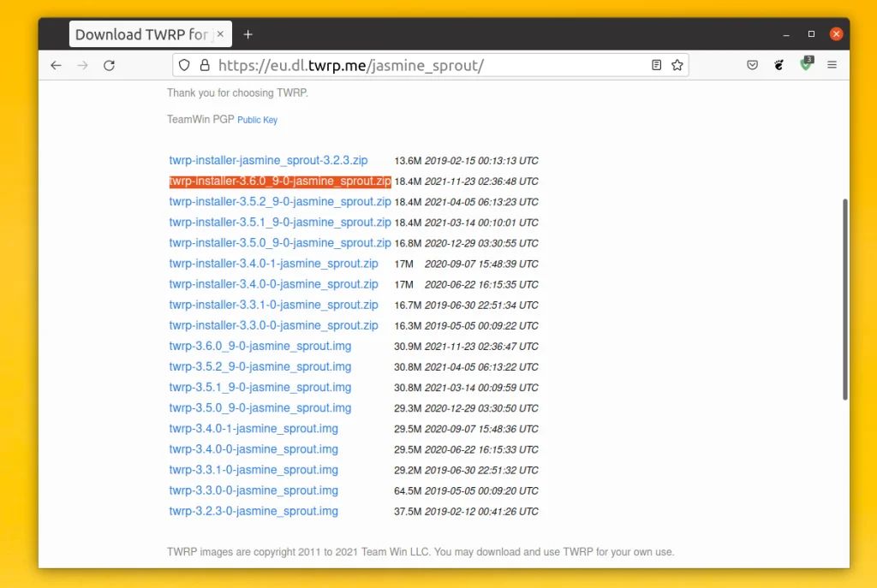Viewport: 877px width, 588px height.
Task: Download twrp-installer-3.6.0_9-0-jasmine_sprout.zip
Action: pos(280,181)
